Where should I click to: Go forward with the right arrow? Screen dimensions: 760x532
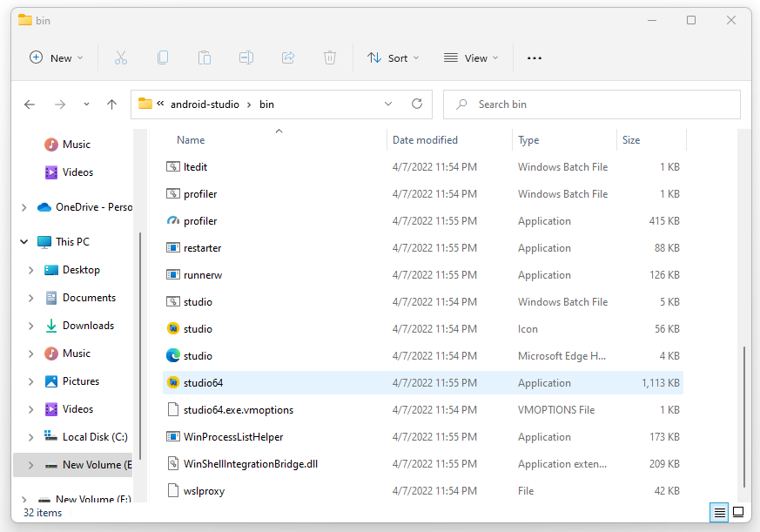point(60,104)
